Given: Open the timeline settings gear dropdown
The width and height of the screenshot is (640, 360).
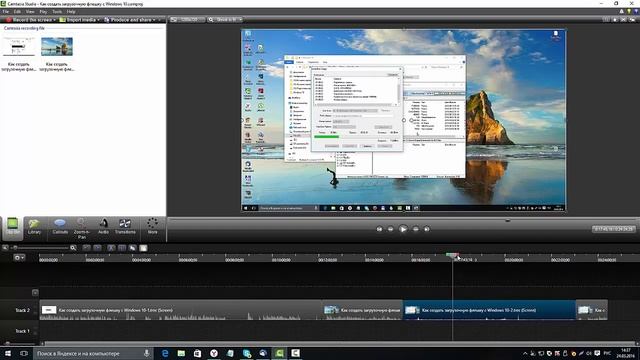Looking at the screenshot, I should 19,258.
